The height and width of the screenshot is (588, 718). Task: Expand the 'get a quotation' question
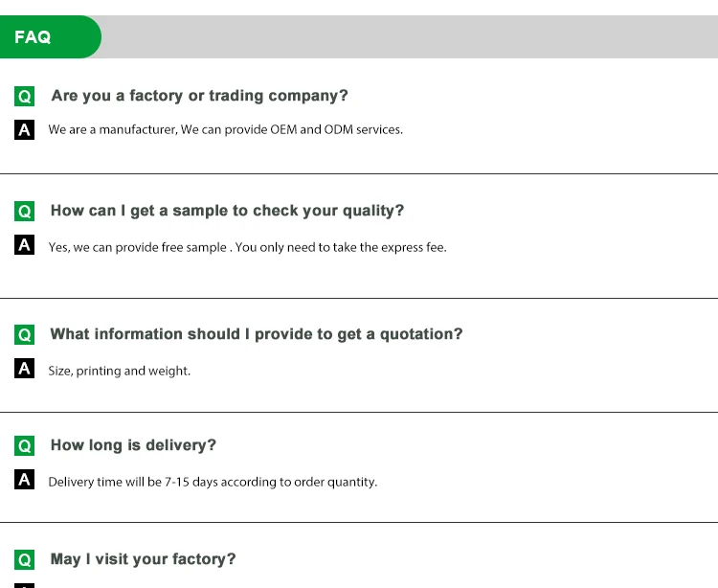point(256,334)
